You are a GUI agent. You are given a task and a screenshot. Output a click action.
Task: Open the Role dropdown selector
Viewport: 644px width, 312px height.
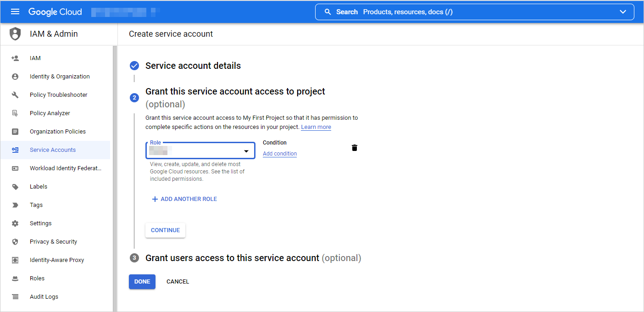pyautogui.click(x=200, y=150)
